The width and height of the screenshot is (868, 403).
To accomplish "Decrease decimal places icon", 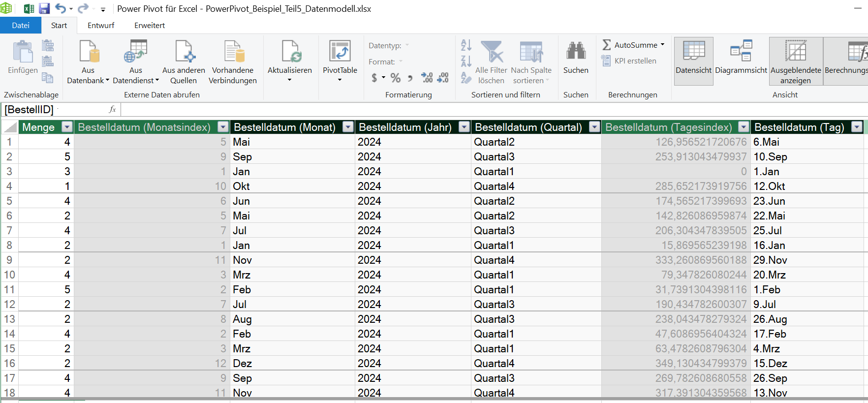I will 443,78.
